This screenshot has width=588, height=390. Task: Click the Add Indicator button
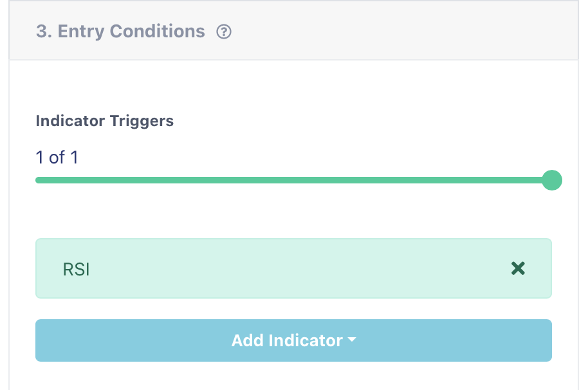286,340
